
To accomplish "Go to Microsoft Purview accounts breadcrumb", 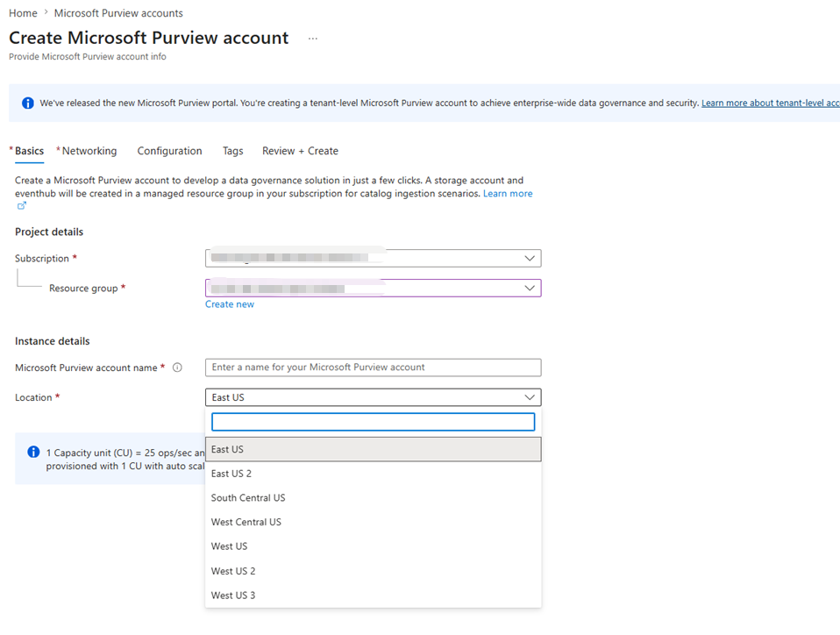I will click(118, 13).
